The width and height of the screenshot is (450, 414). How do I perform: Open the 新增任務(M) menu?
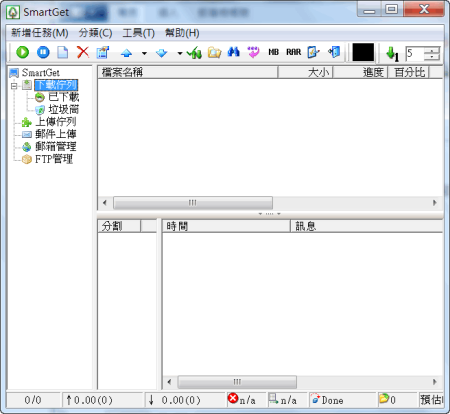pos(40,33)
